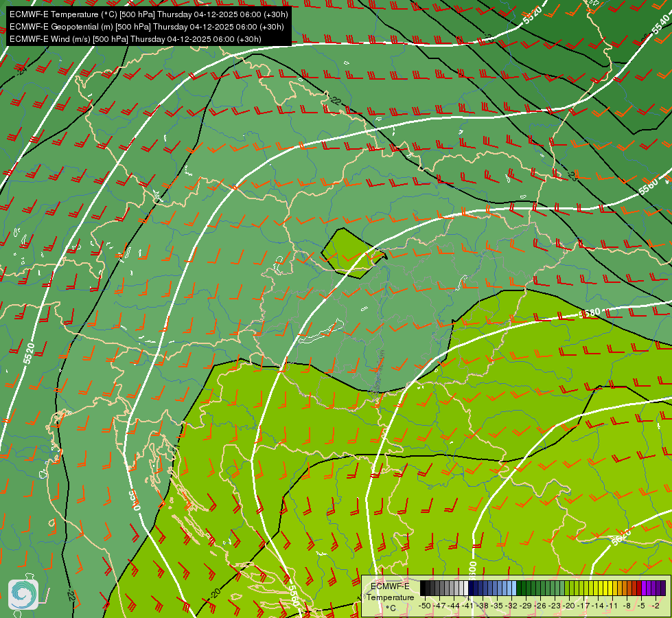Click the -29 tick label in legend
Viewport: 672px width, 618px height.
tap(526, 606)
